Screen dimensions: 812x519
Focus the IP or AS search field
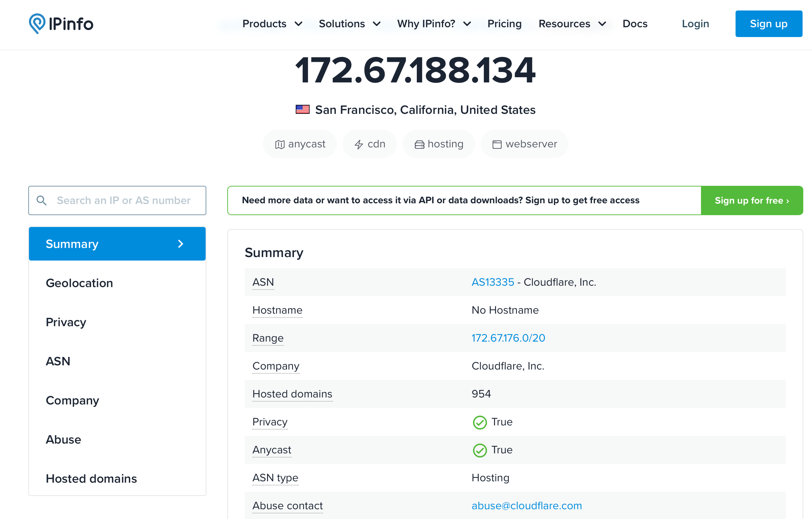(x=117, y=200)
